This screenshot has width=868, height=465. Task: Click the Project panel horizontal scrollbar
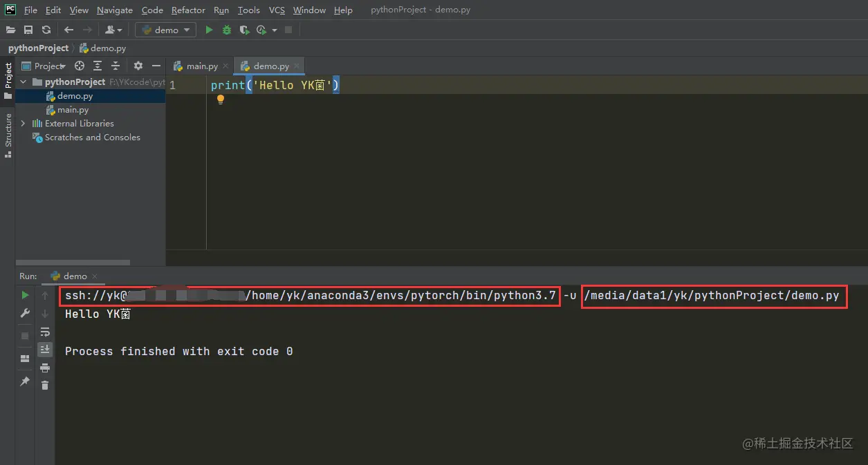[x=73, y=263]
